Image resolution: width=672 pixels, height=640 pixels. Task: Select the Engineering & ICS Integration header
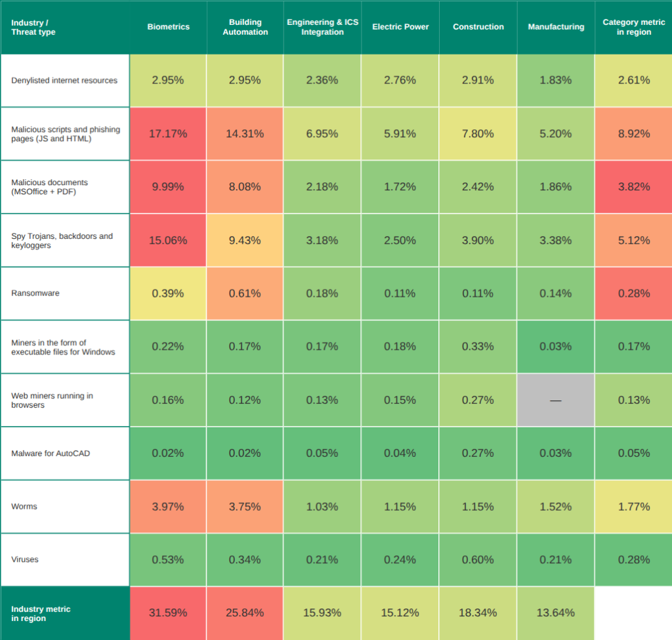[322, 27]
